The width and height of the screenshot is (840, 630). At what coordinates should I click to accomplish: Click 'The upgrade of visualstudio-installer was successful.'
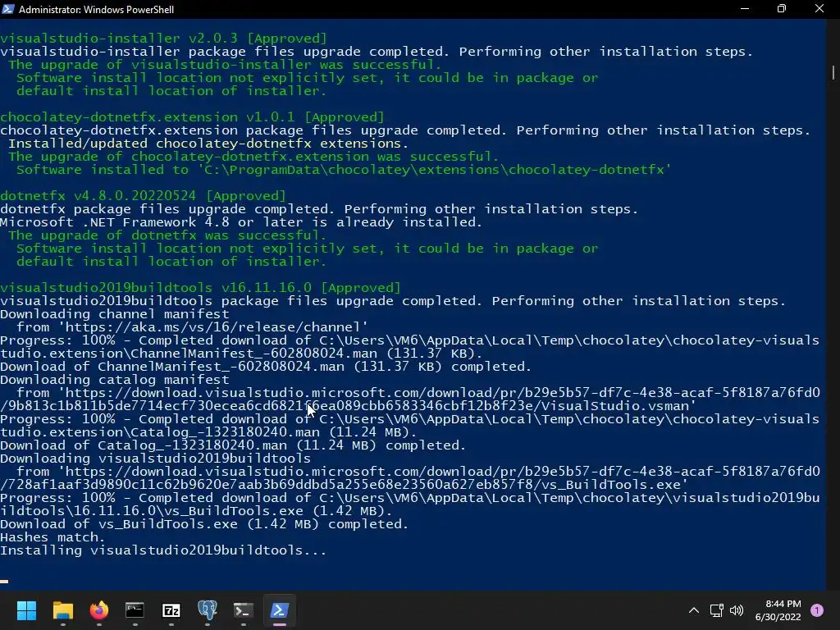[x=225, y=65]
